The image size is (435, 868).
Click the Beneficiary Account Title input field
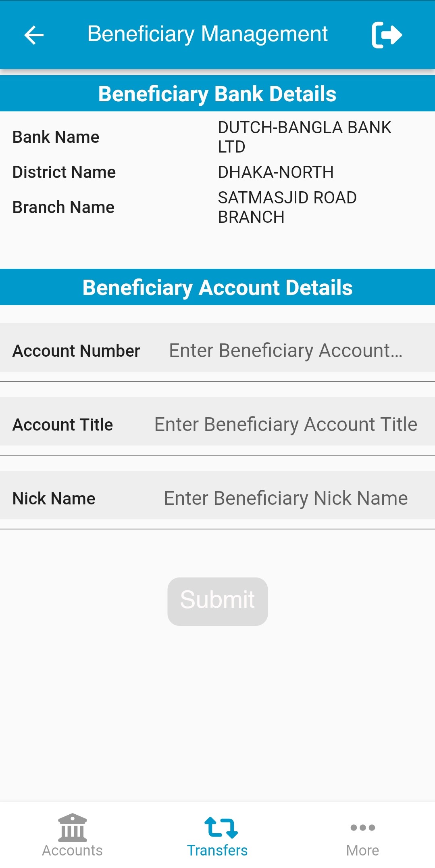pos(285,425)
